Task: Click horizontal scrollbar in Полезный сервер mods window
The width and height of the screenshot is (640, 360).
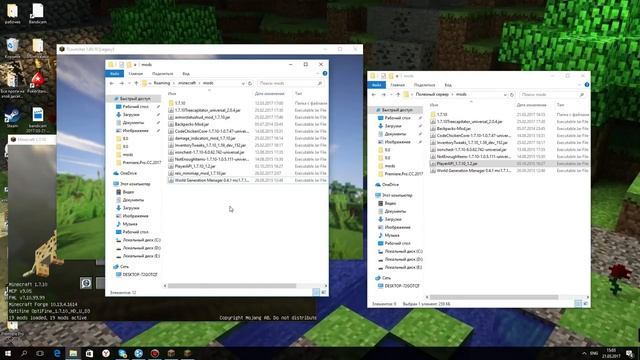Action: point(494,297)
